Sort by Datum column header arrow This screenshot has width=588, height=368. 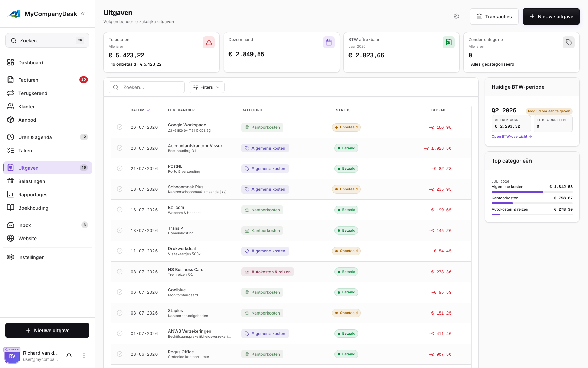(x=148, y=110)
